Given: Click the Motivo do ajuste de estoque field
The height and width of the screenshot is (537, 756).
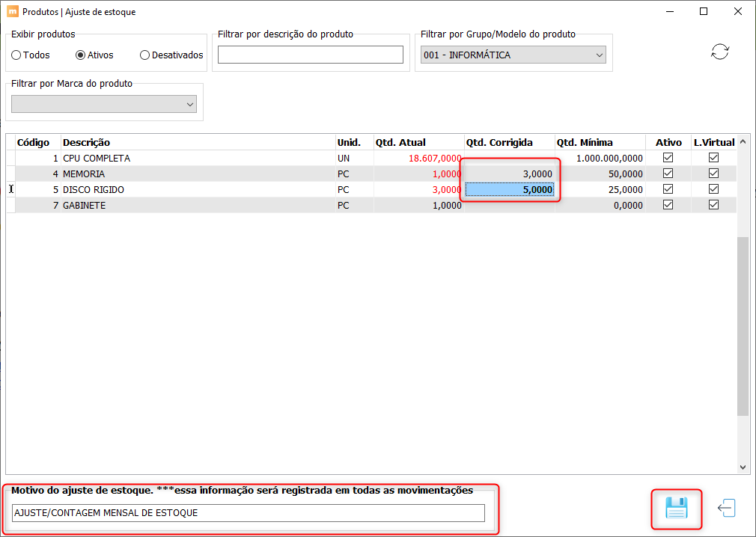Looking at the screenshot, I should [x=249, y=513].
